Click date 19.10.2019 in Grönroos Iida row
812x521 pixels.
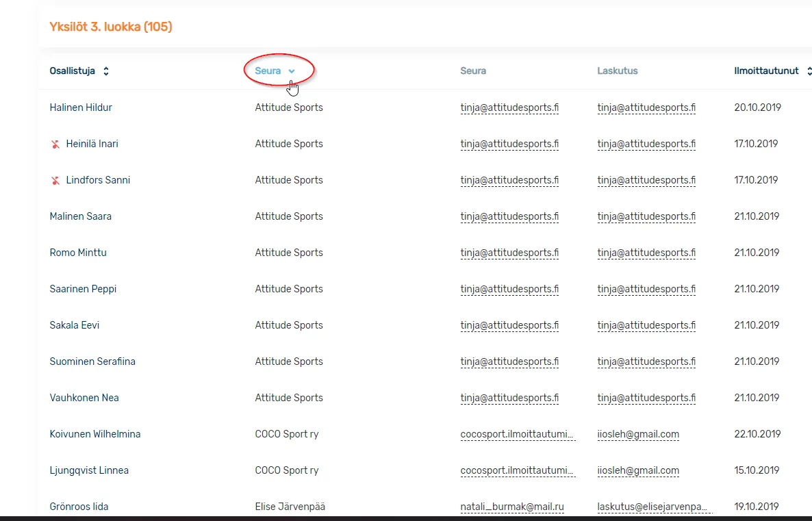click(757, 507)
